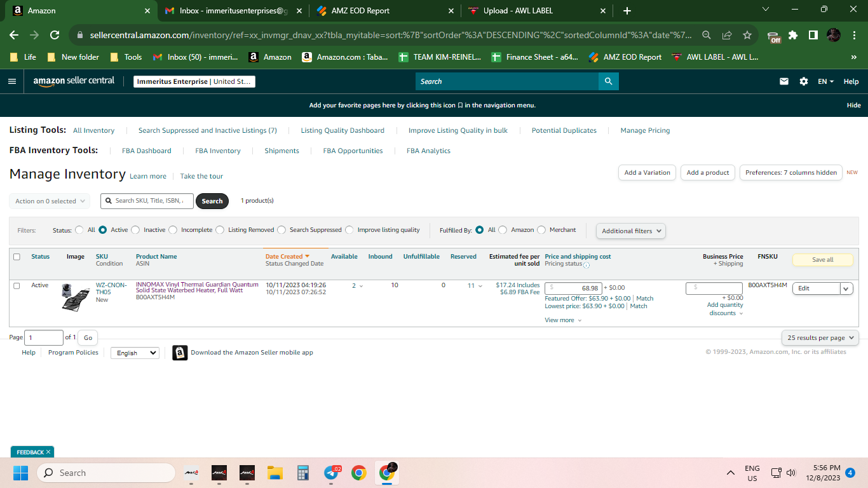Click the Save all button
Screen dimensions: 868x488
823,259
